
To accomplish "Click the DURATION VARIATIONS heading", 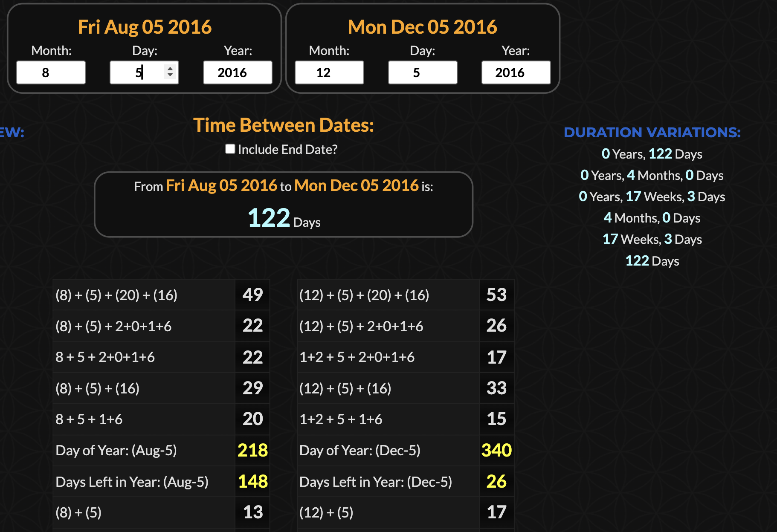I will click(652, 133).
